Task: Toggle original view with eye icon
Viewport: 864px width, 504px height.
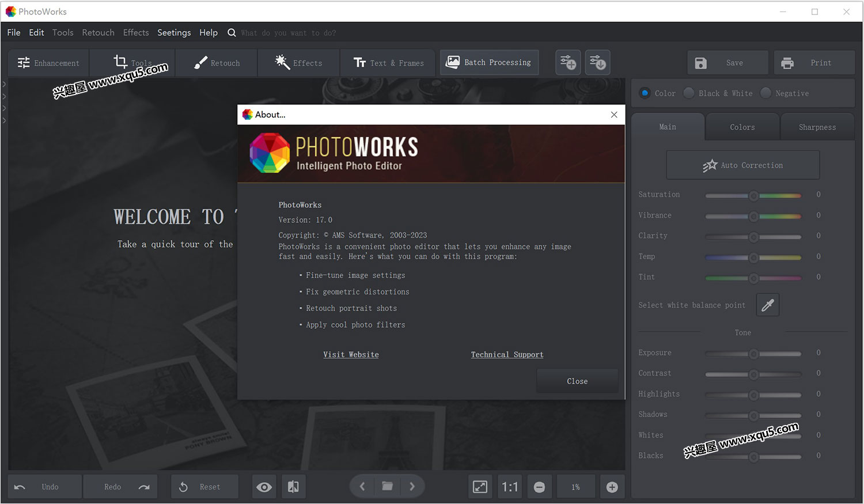Action: point(264,487)
